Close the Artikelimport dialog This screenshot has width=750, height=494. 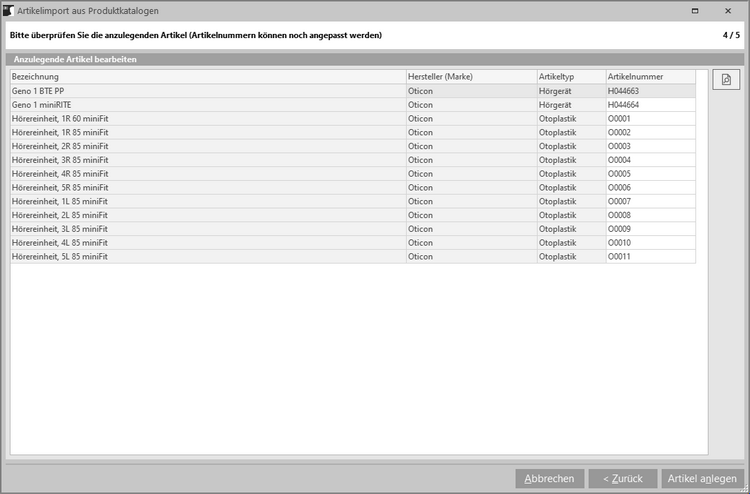(x=728, y=11)
